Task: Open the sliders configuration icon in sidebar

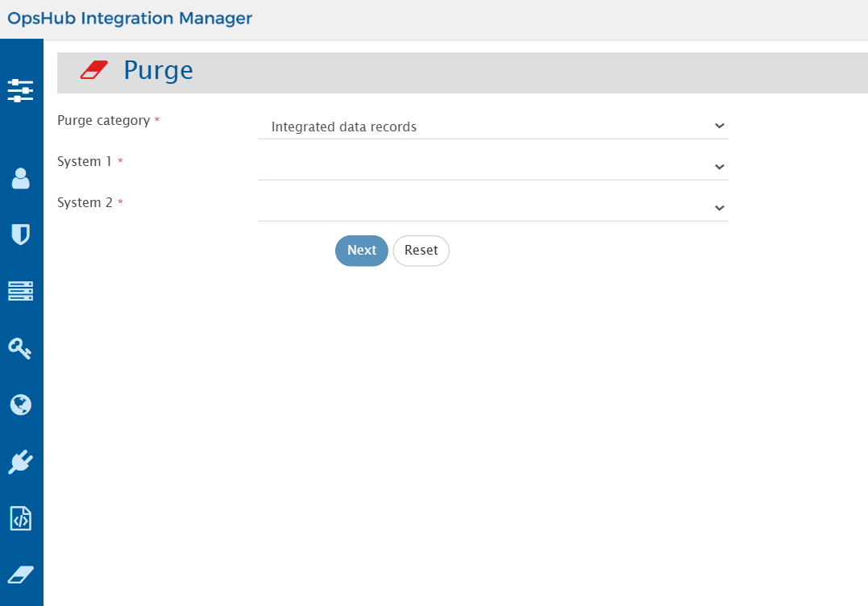Action: pos(21,90)
